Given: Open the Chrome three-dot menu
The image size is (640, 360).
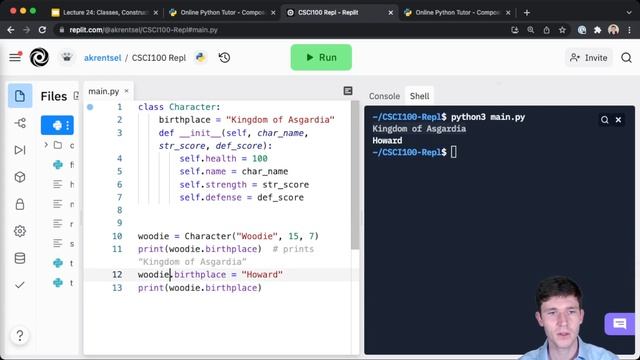Looking at the screenshot, I should 629,30.
